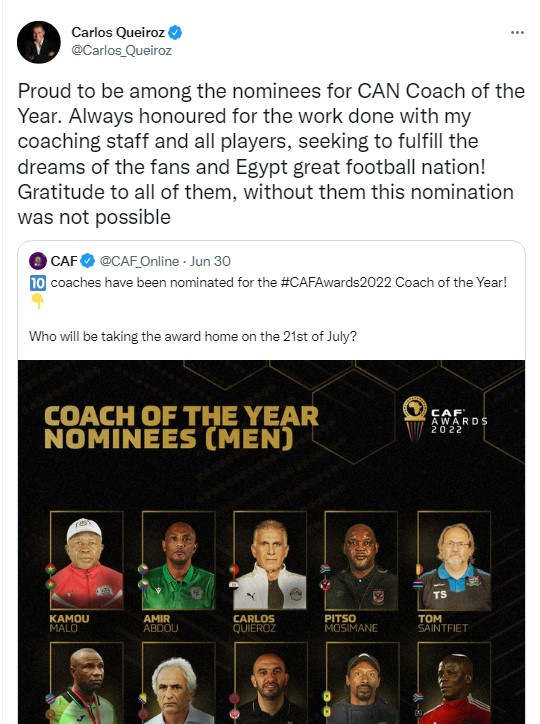Select Carlos Quieroz nominee photo

(x=270, y=560)
